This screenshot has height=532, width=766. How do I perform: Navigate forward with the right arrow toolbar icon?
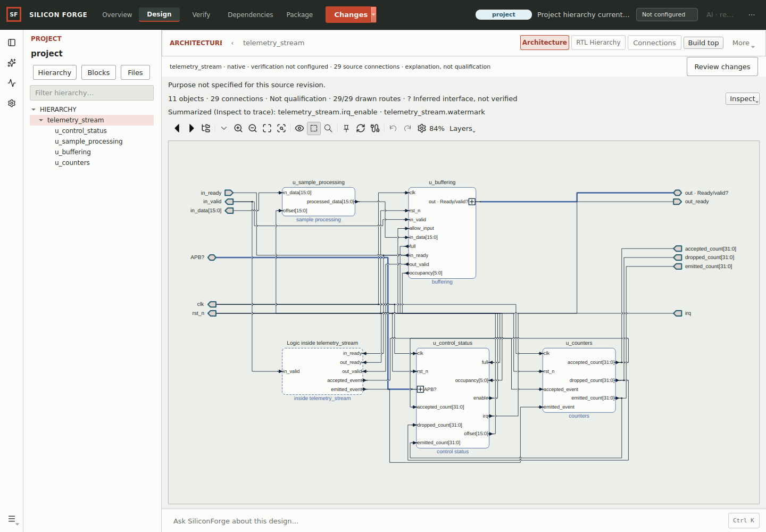pos(191,128)
